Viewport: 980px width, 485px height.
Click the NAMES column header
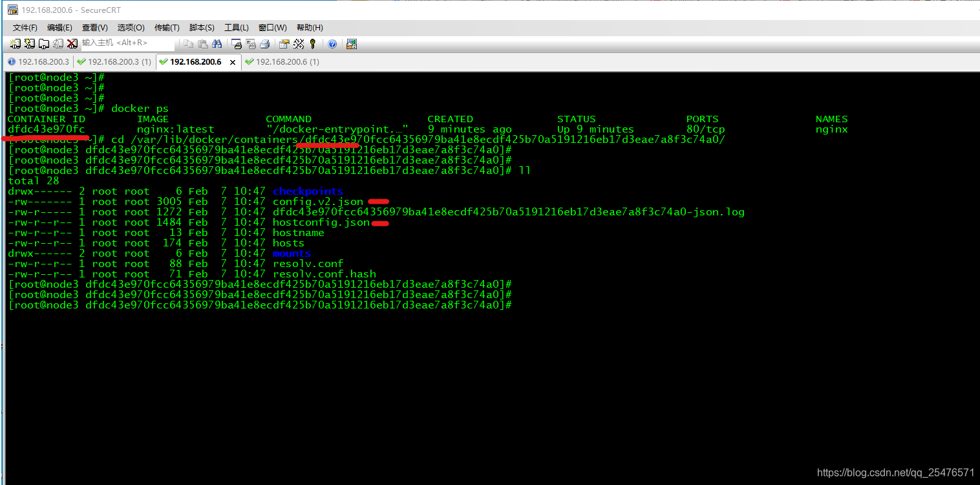832,119
